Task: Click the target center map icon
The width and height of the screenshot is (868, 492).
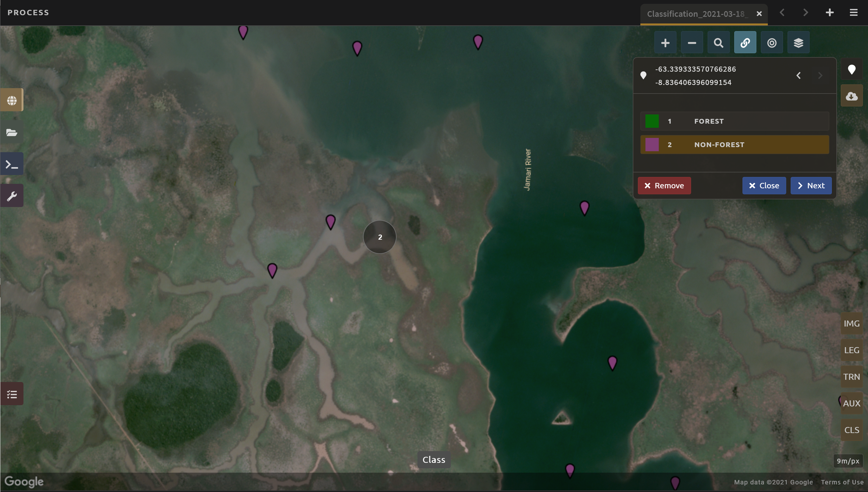Action: pos(771,43)
